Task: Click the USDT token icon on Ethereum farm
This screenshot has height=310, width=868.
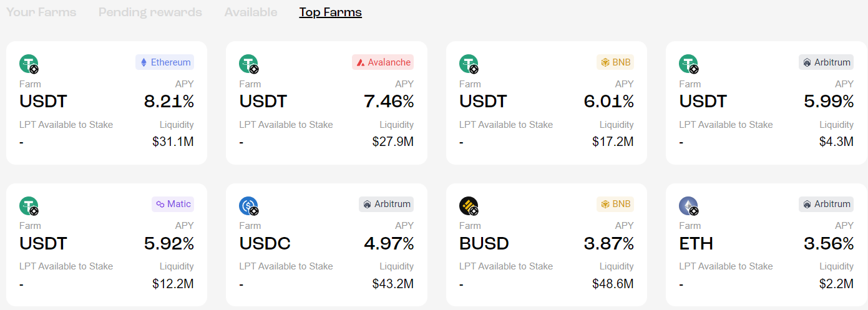Action: tap(29, 64)
